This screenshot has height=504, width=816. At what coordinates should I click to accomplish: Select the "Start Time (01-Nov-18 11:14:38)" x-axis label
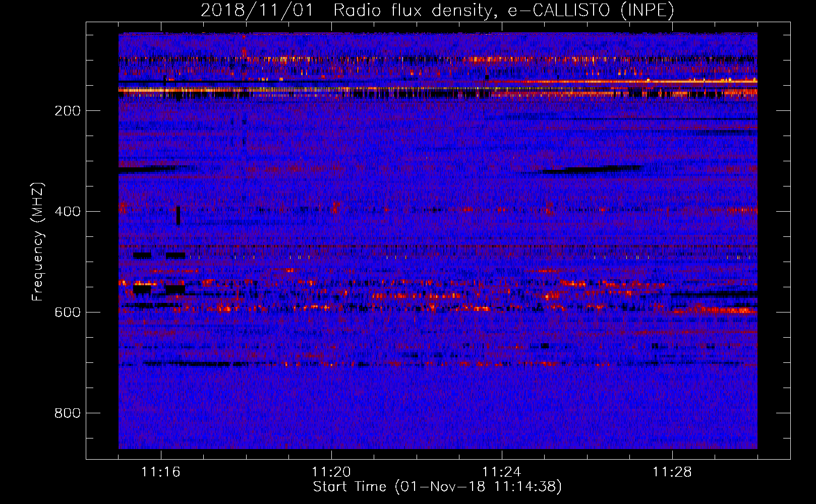437,487
